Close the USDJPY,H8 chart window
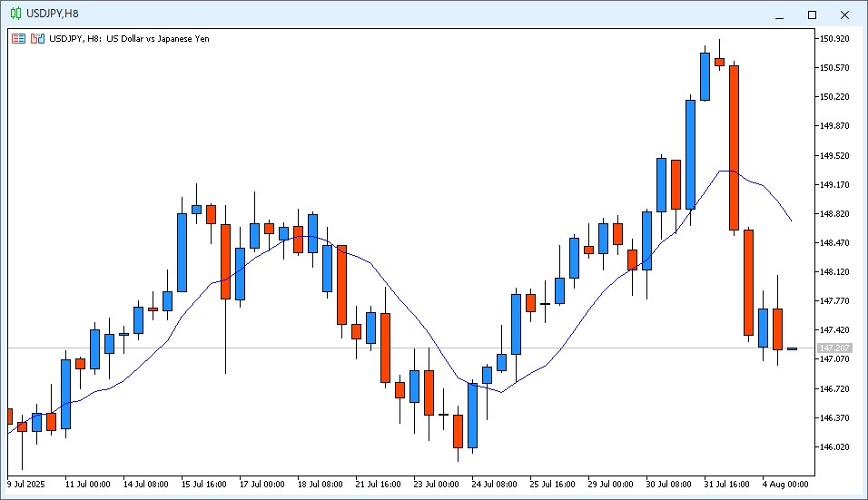This screenshot has height=500, width=868. tap(844, 15)
